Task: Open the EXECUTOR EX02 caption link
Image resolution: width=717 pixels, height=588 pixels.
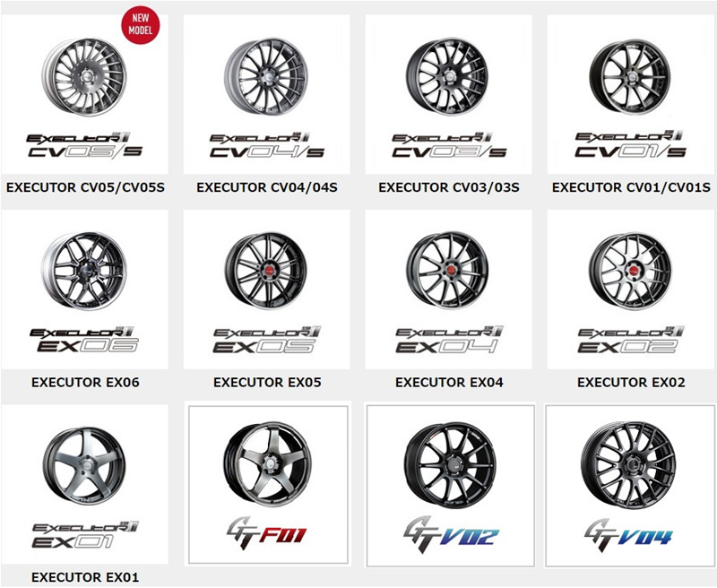Action: coord(631,382)
